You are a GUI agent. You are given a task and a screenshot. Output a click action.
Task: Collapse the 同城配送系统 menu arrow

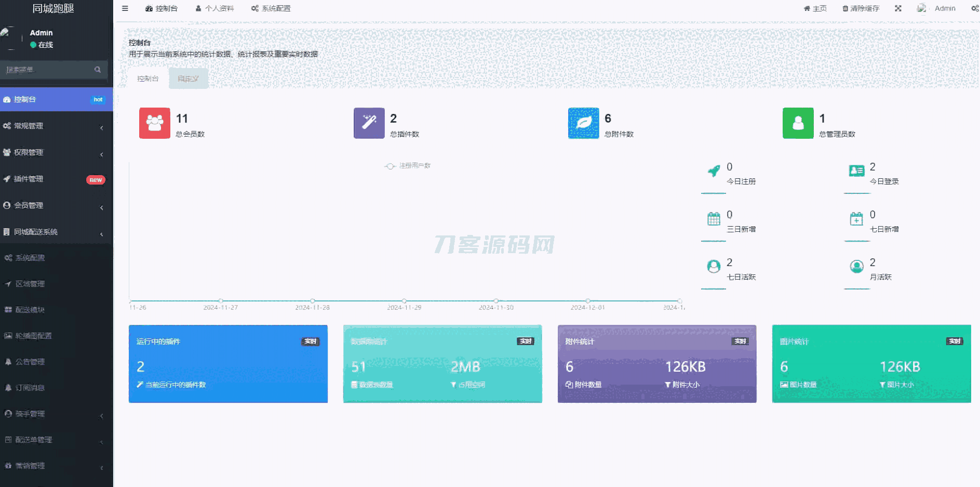point(102,234)
